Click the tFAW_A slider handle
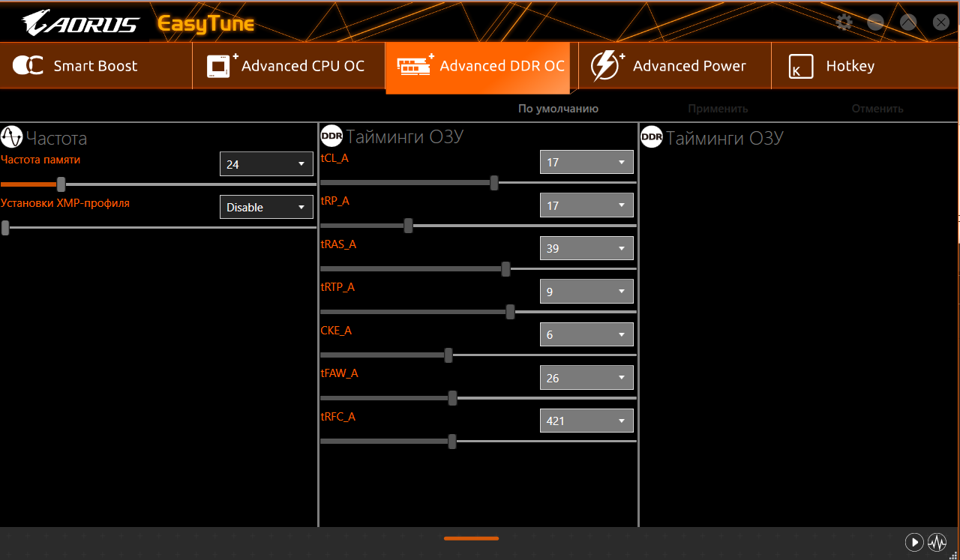 pyautogui.click(x=452, y=398)
